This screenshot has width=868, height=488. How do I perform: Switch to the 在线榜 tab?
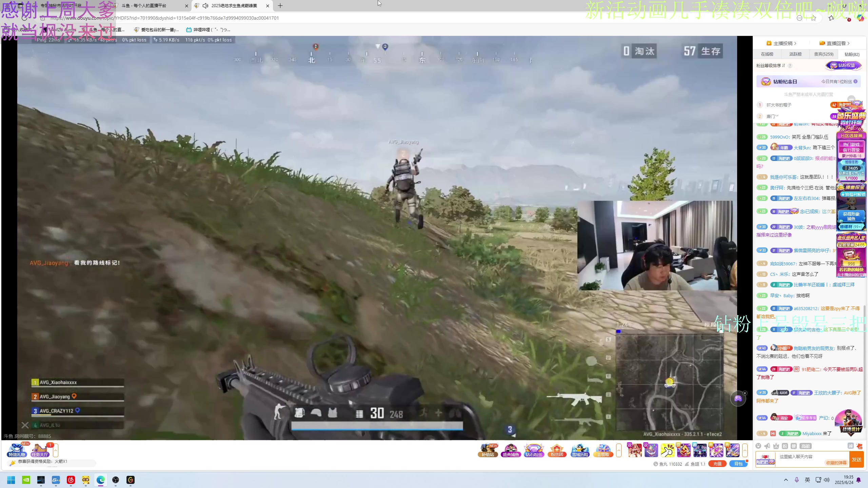click(767, 54)
